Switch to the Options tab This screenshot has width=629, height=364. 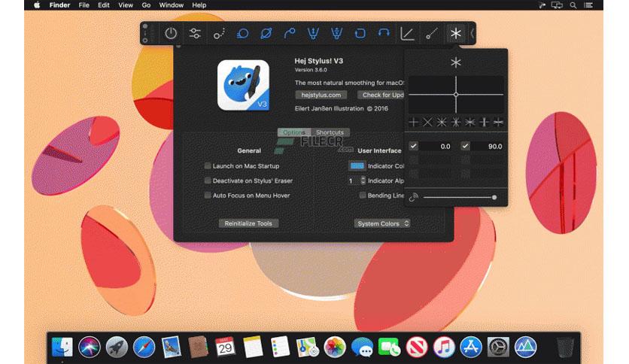tap(294, 132)
